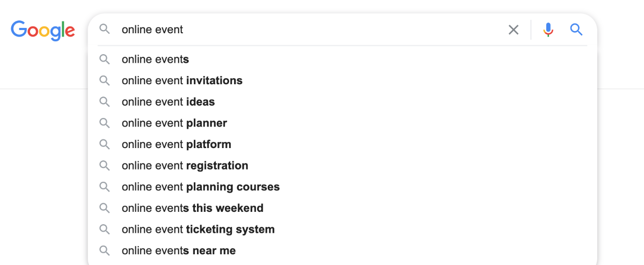The height and width of the screenshot is (265, 644).
Task: Click into the 'online event' search field
Action: [311, 30]
